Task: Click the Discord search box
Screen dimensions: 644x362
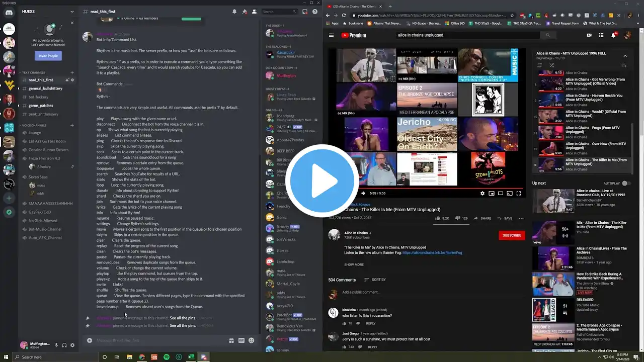Action: pos(279,12)
